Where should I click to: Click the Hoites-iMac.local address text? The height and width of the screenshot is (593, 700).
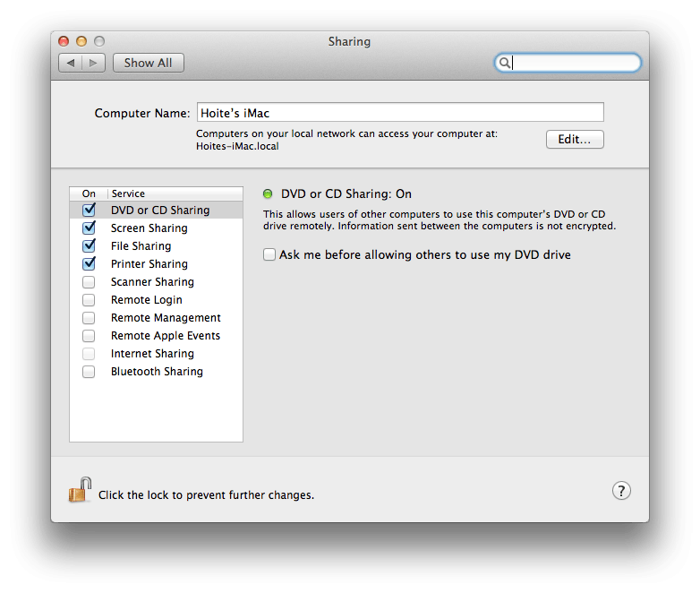pos(237,146)
